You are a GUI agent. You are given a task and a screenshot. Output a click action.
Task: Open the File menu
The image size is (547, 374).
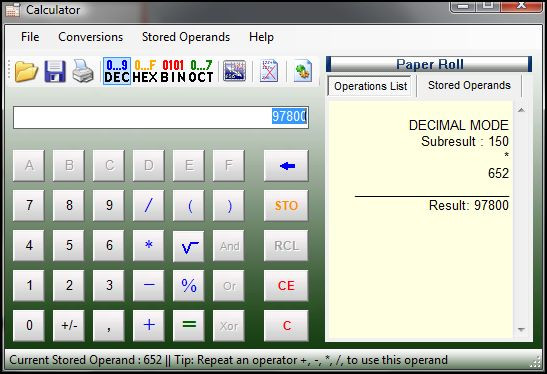(x=30, y=37)
